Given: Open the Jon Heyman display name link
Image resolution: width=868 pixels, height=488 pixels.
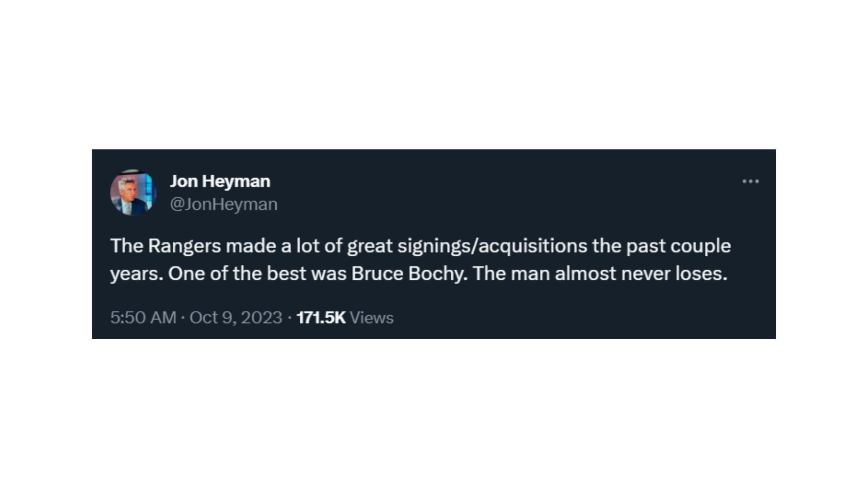Looking at the screenshot, I should tap(220, 181).
